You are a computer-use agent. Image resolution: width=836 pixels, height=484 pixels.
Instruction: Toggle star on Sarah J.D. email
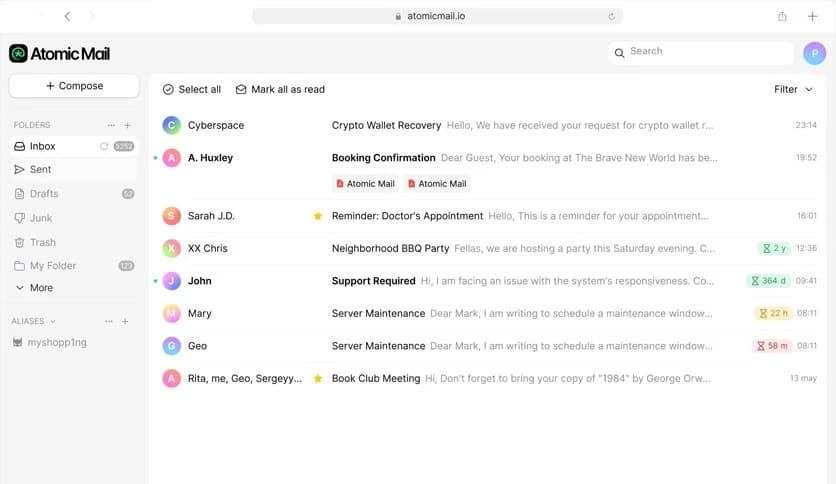(x=318, y=216)
